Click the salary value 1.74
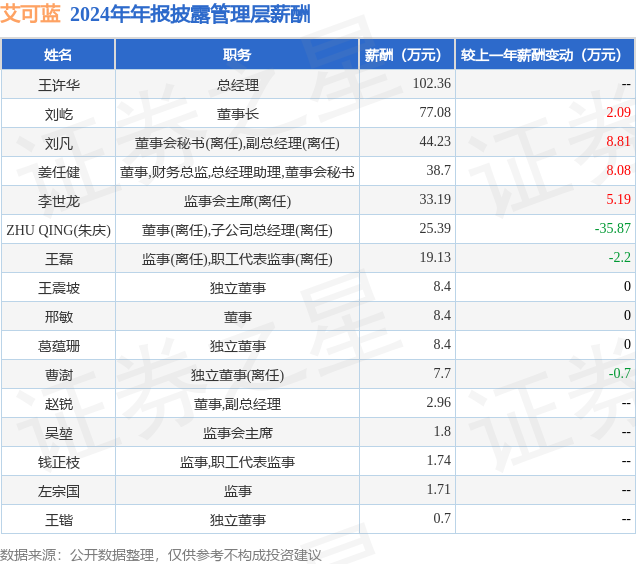Viewport: 636px width, 564px height. point(438,461)
